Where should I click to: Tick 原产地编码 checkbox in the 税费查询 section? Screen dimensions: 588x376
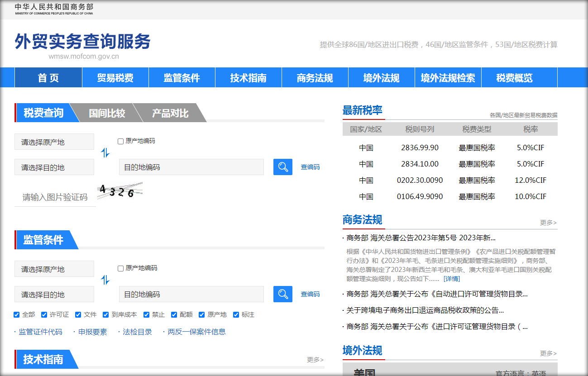[121, 141]
